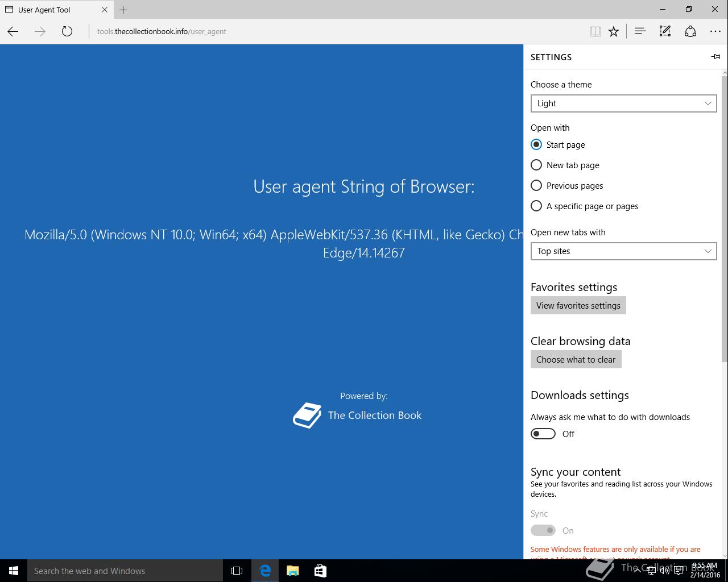Open the More actions menu

pyautogui.click(x=715, y=32)
